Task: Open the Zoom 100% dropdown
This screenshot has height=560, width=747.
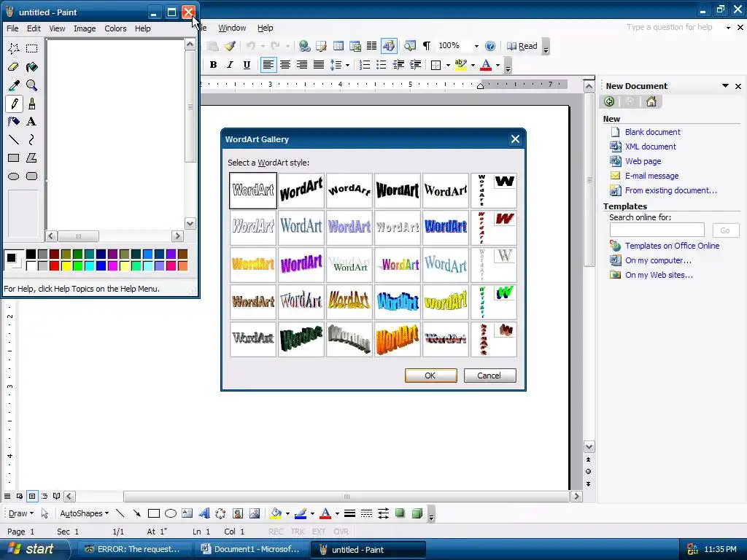Action: tap(476, 46)
